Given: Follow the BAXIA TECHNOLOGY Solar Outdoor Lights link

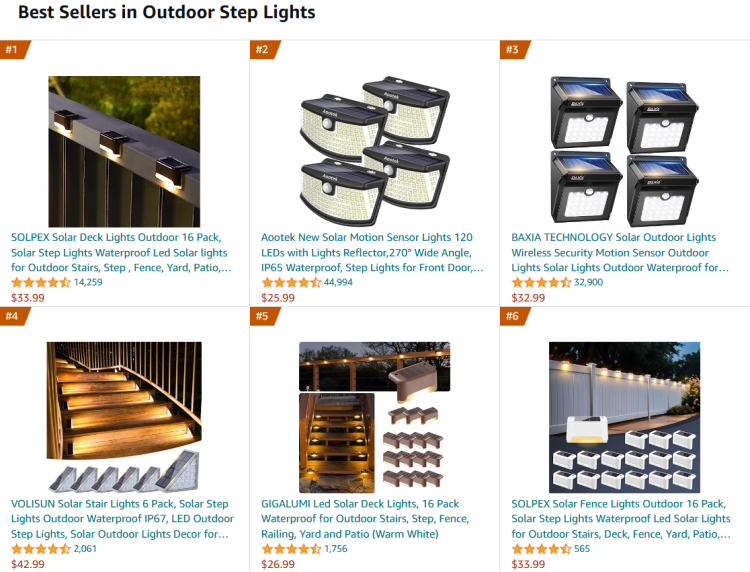Looking at the screenshot, I should coord(620,252).
